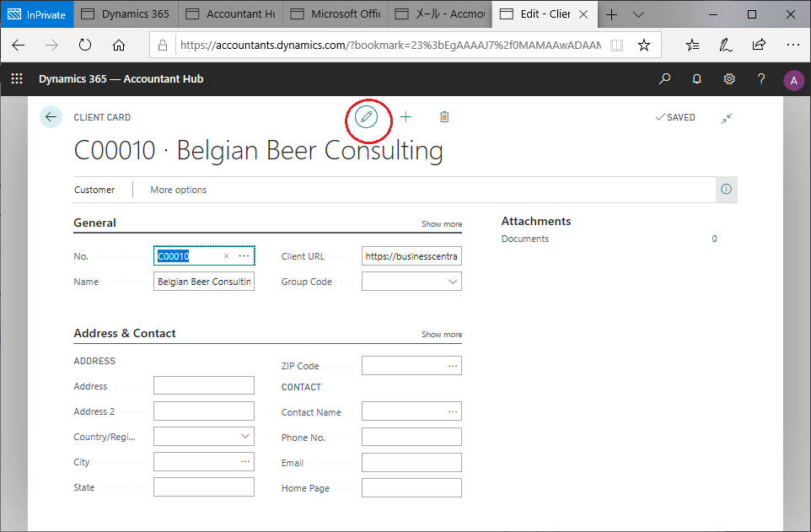This screenshot has width=811, height=532.
Task: Click the Address 2 input field
Action: click(204, 411)
